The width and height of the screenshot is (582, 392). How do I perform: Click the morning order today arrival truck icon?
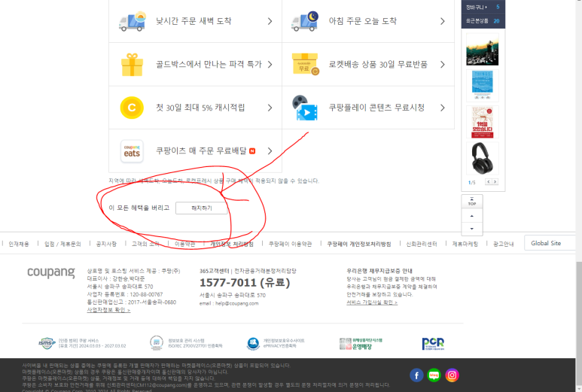coord(305,21)
